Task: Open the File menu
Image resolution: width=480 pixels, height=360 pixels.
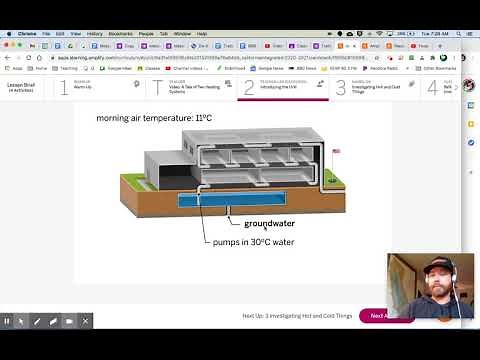Action: 46,34
